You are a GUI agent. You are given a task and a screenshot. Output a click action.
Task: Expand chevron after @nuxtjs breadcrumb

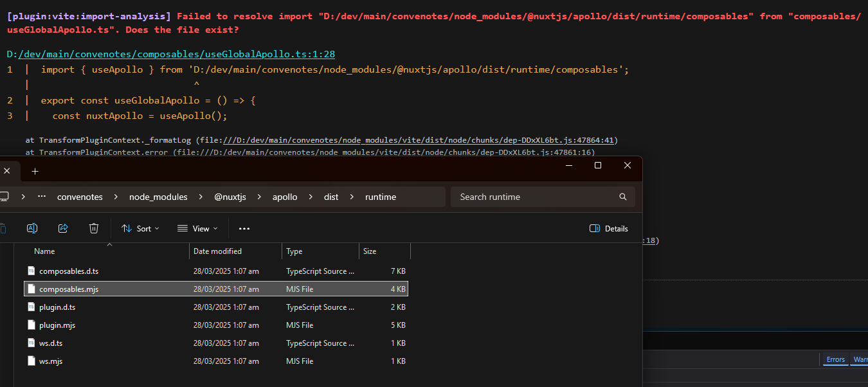coord(259,197)
